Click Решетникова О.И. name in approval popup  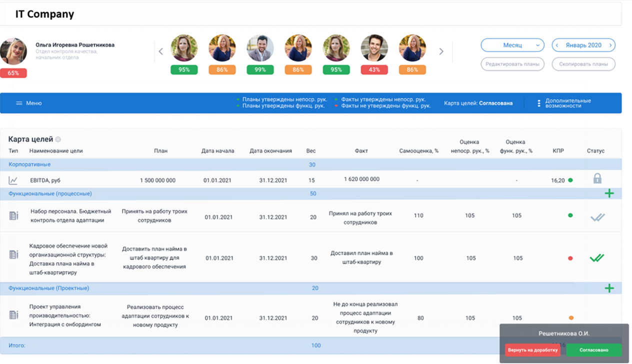[564, 334]
